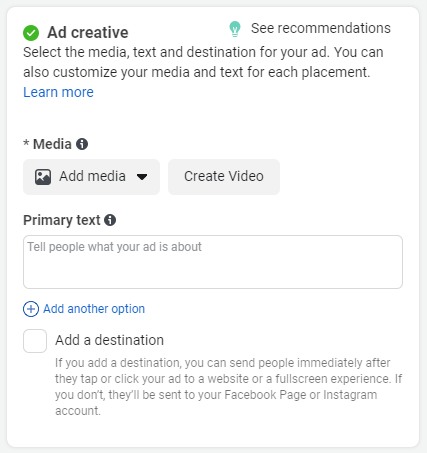Focus the Primary text input box
This screenshot has width=427, height=453.
point(213,262)
